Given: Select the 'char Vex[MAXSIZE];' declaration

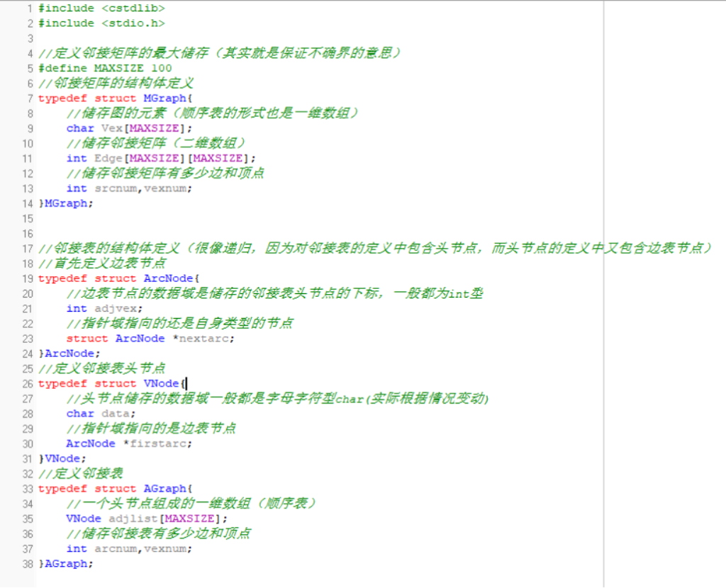Looking at the screenshot, I should [x=129, y=128].
